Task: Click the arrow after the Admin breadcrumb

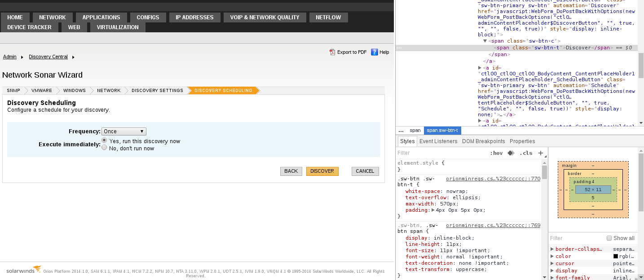Action: pyautogui.click(x=22, y=57)
